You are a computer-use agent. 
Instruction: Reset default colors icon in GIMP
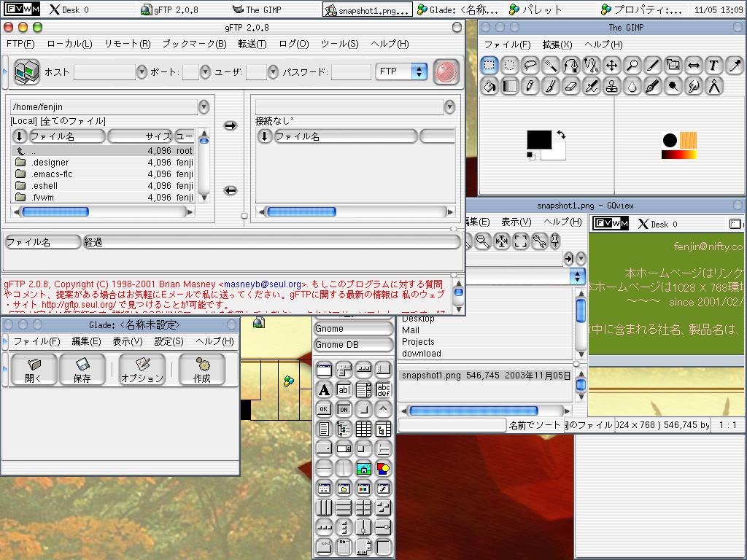pyautogui.click(x=531, y=155)
